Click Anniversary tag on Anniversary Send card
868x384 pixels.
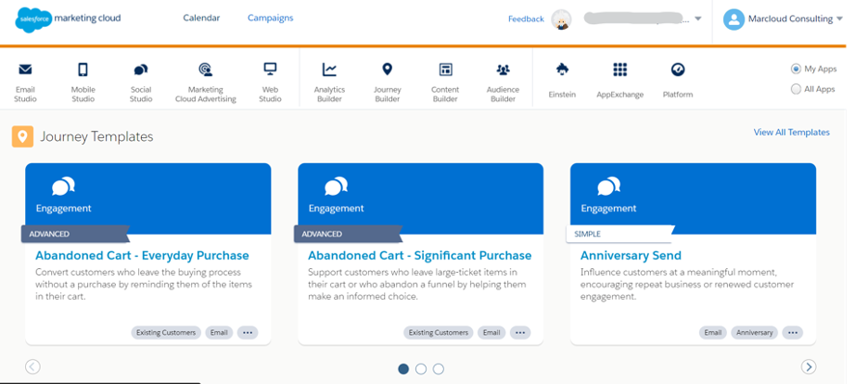pos(755,333)
